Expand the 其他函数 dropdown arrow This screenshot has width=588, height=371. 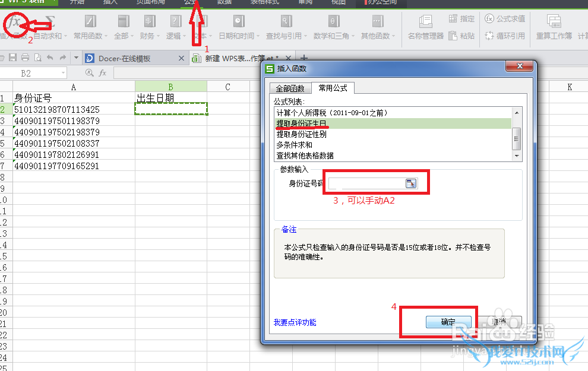point(393,36)
